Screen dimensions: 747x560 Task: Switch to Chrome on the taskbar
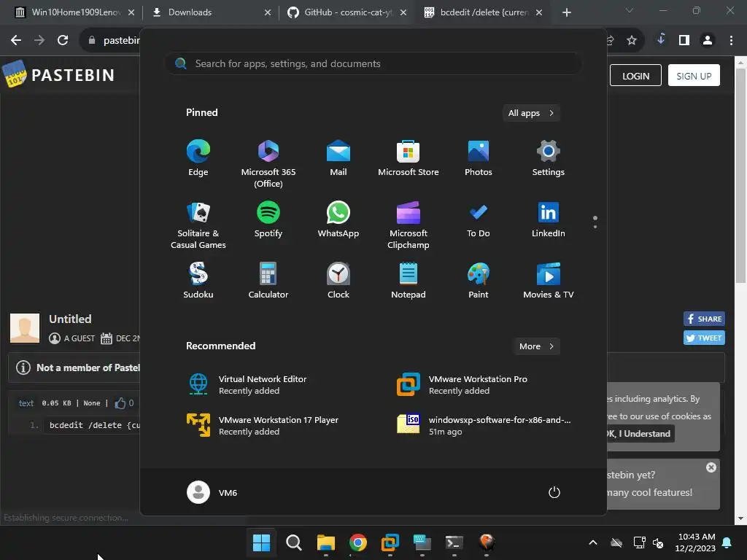pos(357,542)
